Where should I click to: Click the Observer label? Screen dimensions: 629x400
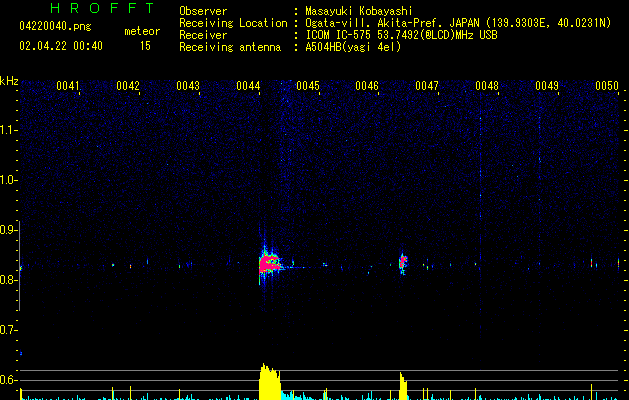click(203, 11)
